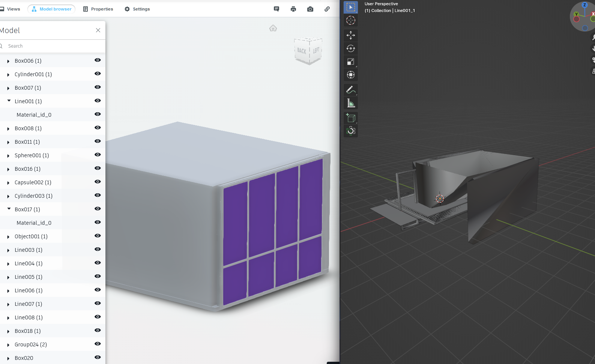
Task: Select Material_id_0 under Line001
Action: click(34, 115)
